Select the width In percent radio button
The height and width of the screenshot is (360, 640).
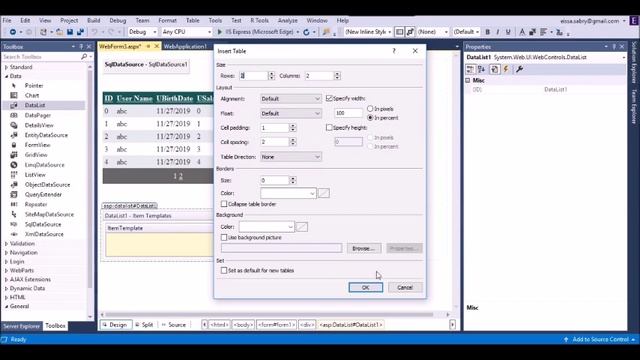370,118
